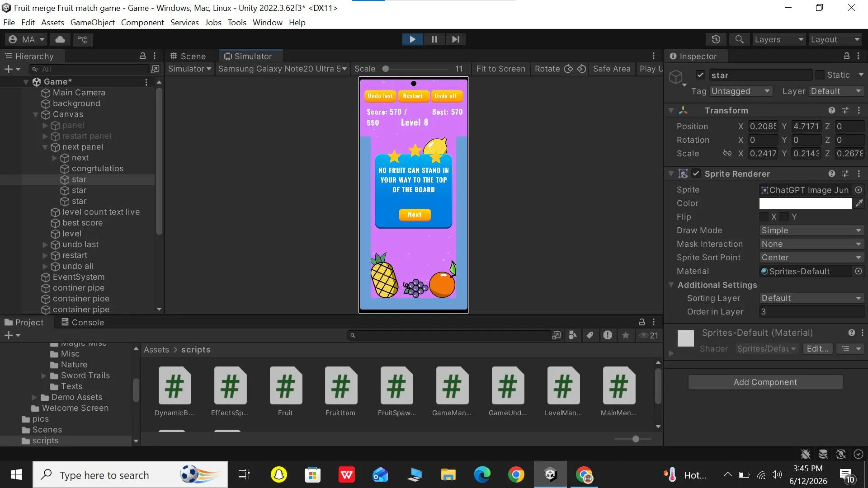Image resolution: width=868 pixels, height=488 pixels.
Task: Click Fit to Screen button
Action: (500, 69)
